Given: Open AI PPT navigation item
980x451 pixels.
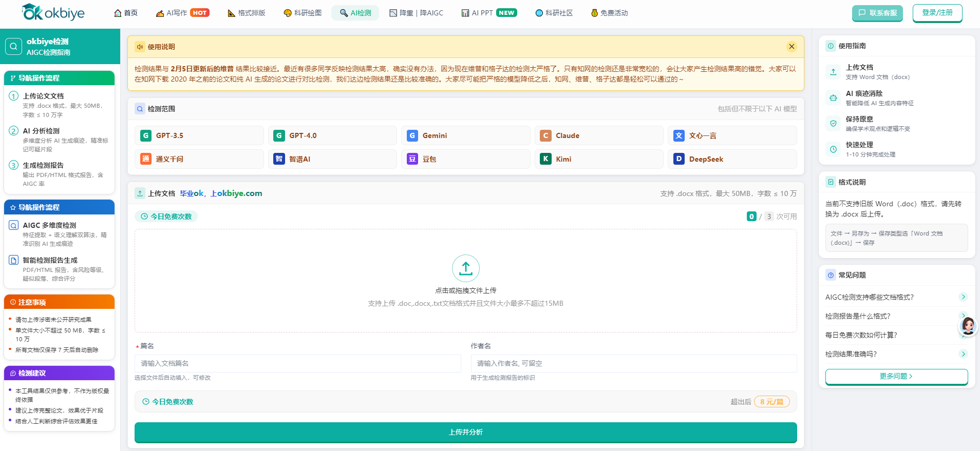Looking at the screenshot, I should click(489, 13).
